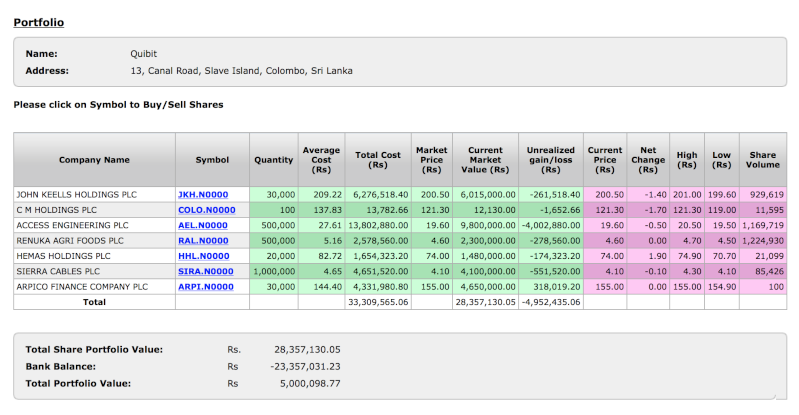This screenshot has width=799, height=415.
Task: Open the HHL.N0000 symbol link
Action: coord(203,256)
